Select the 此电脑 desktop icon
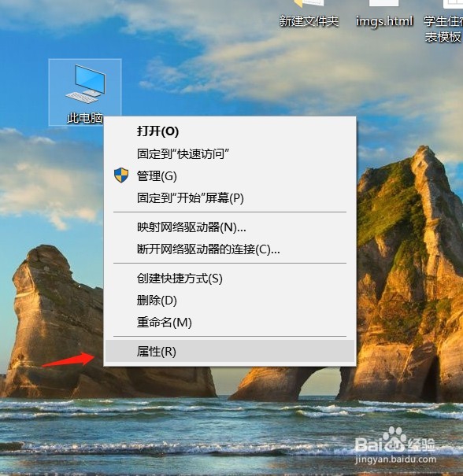The image size is (463, 476). tap(85, 92)
